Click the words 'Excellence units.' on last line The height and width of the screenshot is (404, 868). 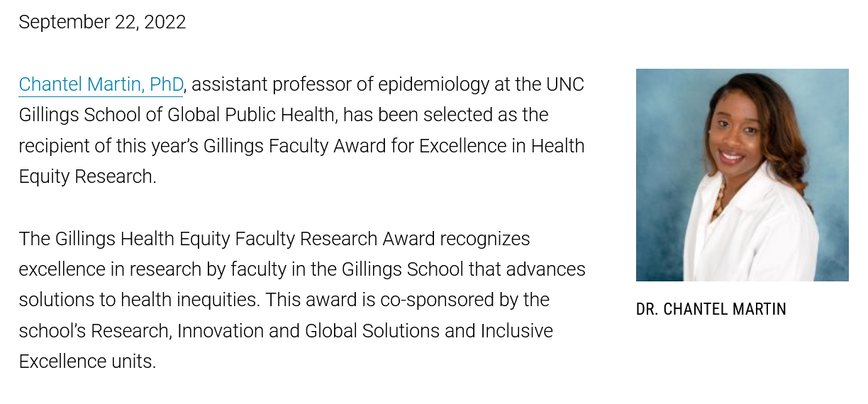[87, 361]
